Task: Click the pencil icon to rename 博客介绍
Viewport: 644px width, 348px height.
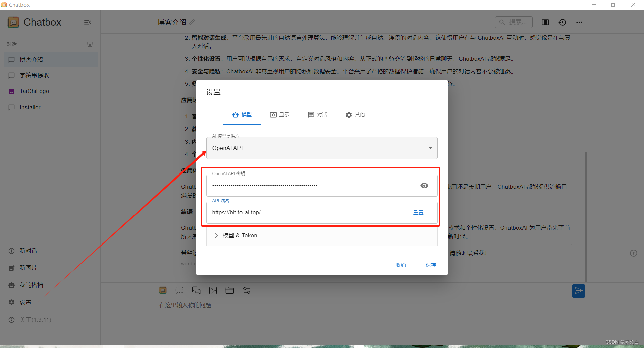Action: pos(192,22)
